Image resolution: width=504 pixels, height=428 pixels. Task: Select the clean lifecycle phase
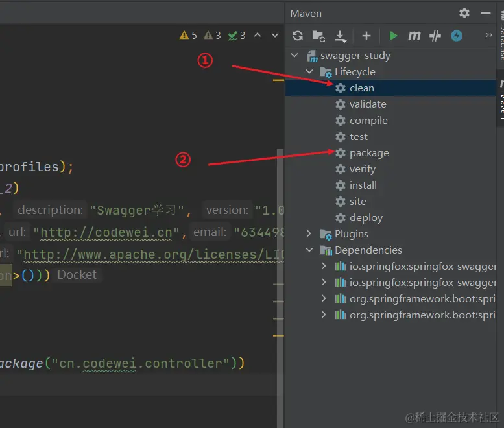click(390, 88)
